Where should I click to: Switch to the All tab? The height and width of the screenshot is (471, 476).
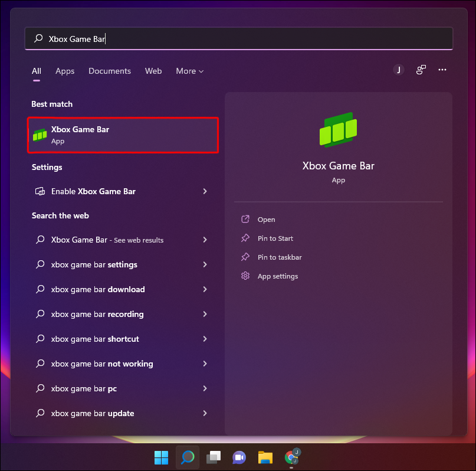click(37, 71)
